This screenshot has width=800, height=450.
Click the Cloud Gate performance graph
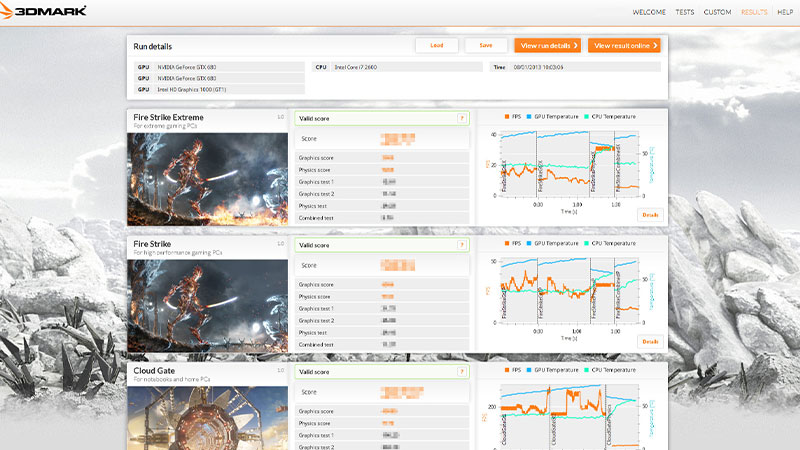569,417
